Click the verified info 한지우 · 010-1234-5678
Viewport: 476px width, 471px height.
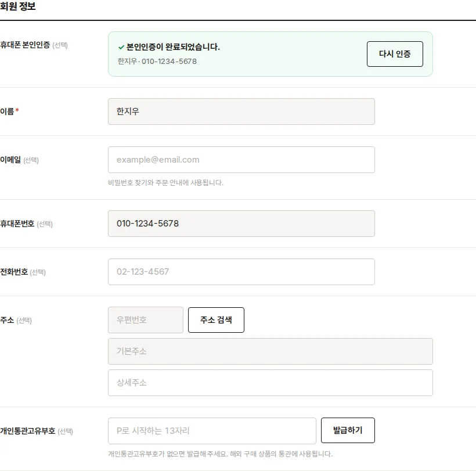point(157,62)
